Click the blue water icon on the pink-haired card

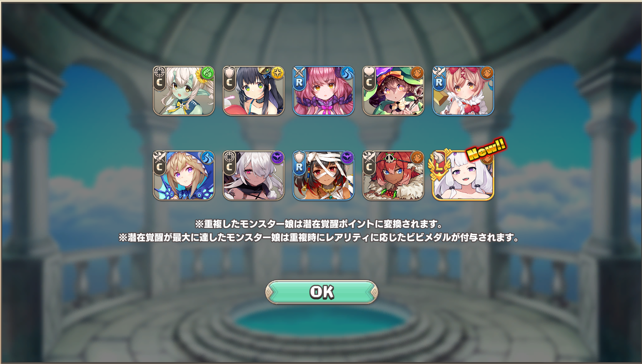coord(347,73)
